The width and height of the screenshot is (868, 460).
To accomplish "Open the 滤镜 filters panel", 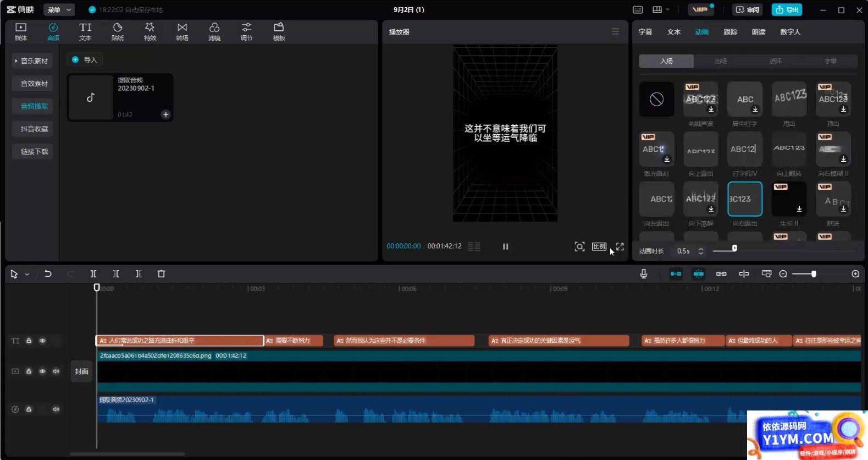I will 214,32.
